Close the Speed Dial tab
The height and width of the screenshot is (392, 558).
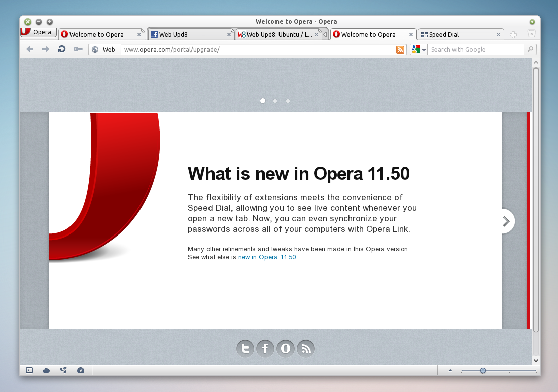pyautogui.click(x=498, y=35)
